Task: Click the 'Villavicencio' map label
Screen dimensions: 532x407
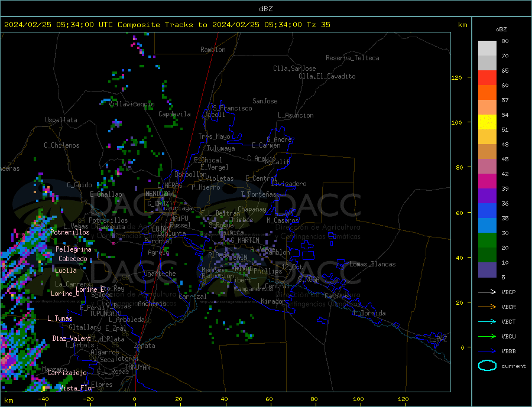Action: pos(131,104)
